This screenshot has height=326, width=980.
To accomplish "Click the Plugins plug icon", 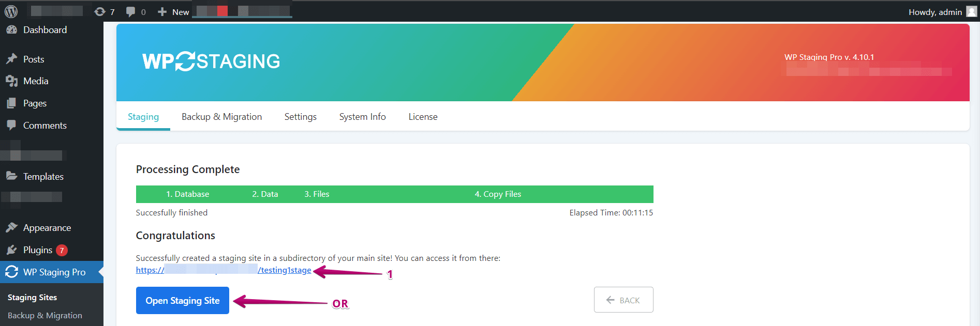I will [11, 250].
